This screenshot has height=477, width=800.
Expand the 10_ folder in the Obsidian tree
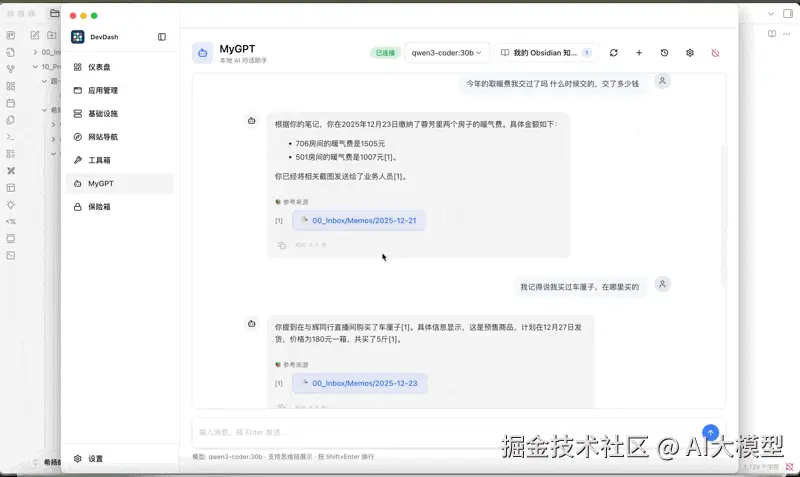click(36, 66)
